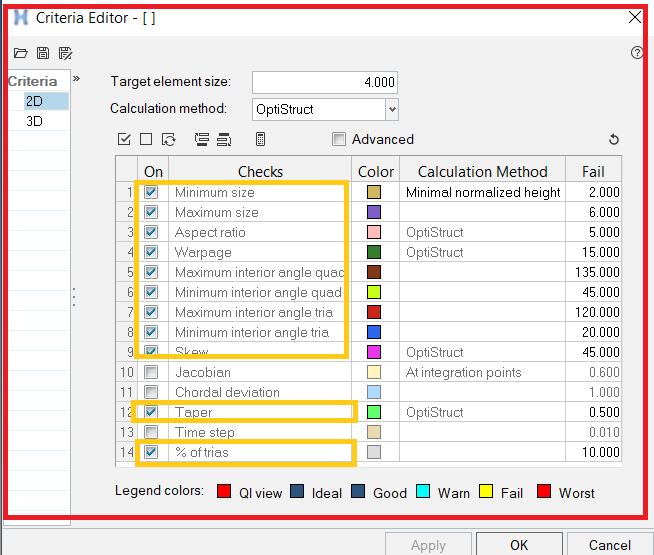This screenshot has width=654, height=555.
Task: Open criteria file with folder icon
Action: (x=20, y=53)
